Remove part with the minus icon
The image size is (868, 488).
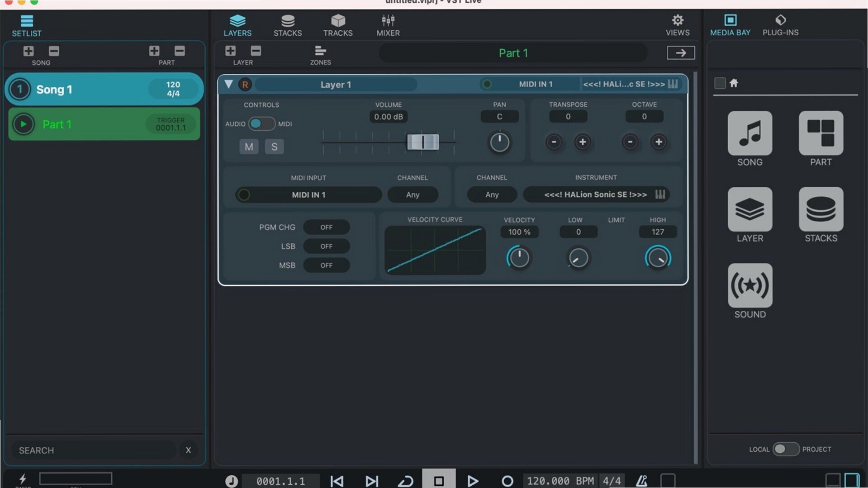(x=180, y=51)
